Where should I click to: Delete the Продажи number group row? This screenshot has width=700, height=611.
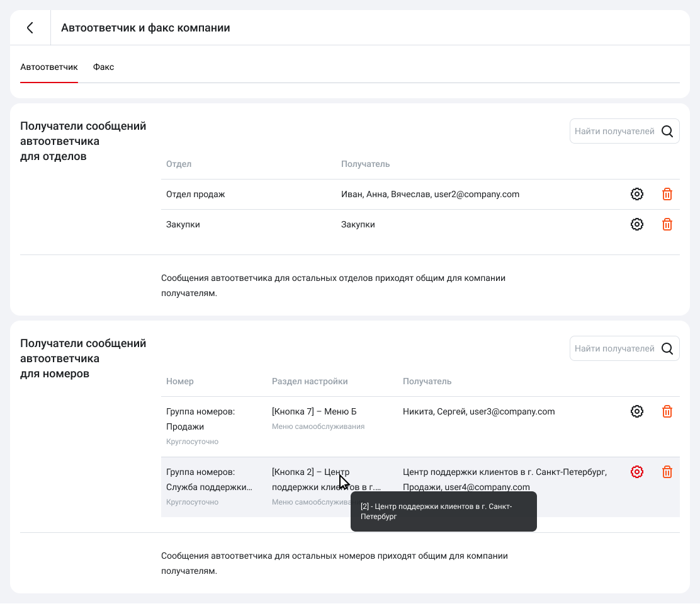(667, 411)
